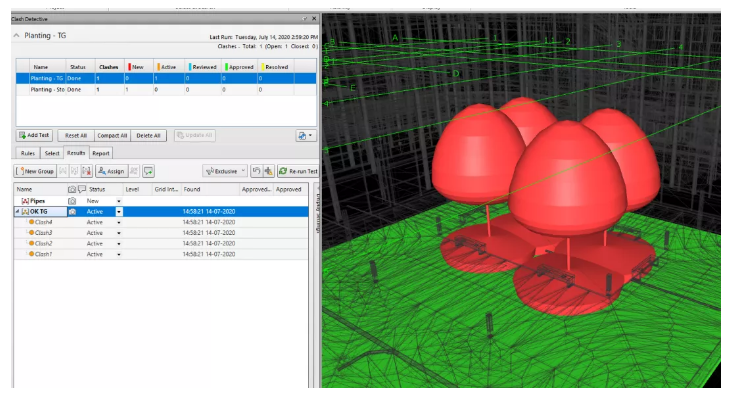729x395 pixels.
Task: Open the status dropdown for Clash2
Action: [119, 244]
